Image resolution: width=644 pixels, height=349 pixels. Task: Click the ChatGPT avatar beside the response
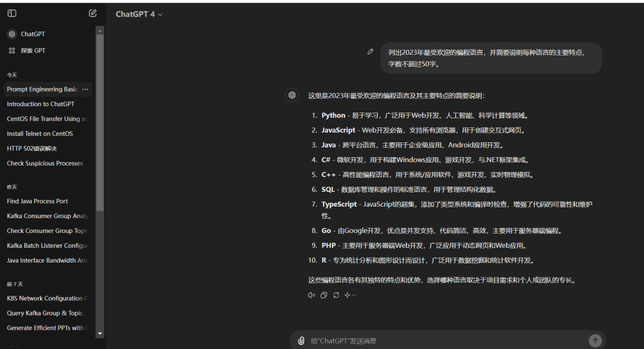coord(292,95)
